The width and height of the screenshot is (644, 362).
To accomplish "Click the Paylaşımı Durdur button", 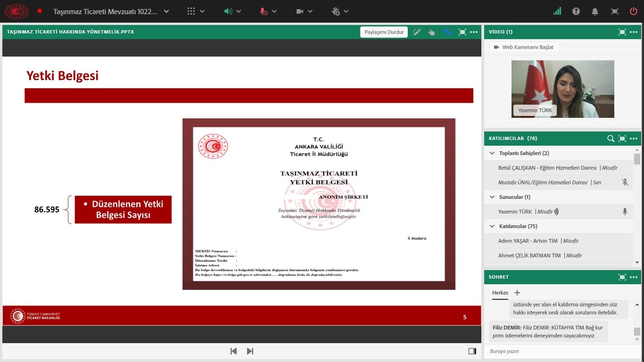I will (384, 32).
